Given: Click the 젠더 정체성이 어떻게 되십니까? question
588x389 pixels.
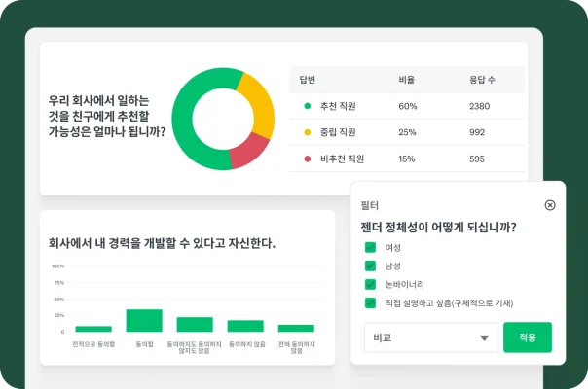Looking at the screenshot, I should [438, 227].
